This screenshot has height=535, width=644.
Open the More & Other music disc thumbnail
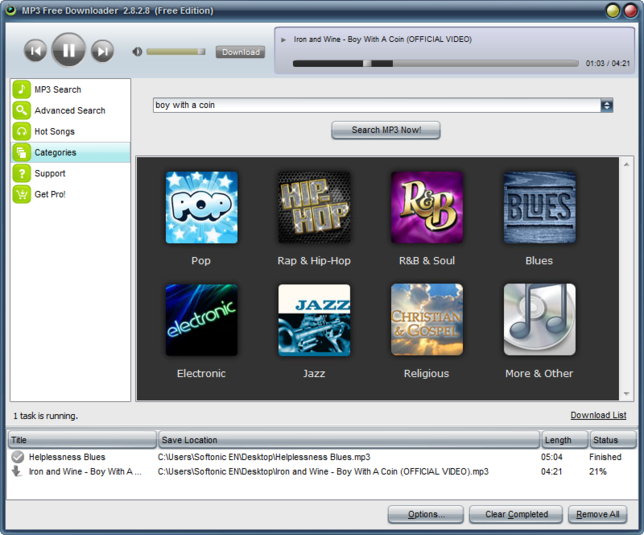(540, 320)
